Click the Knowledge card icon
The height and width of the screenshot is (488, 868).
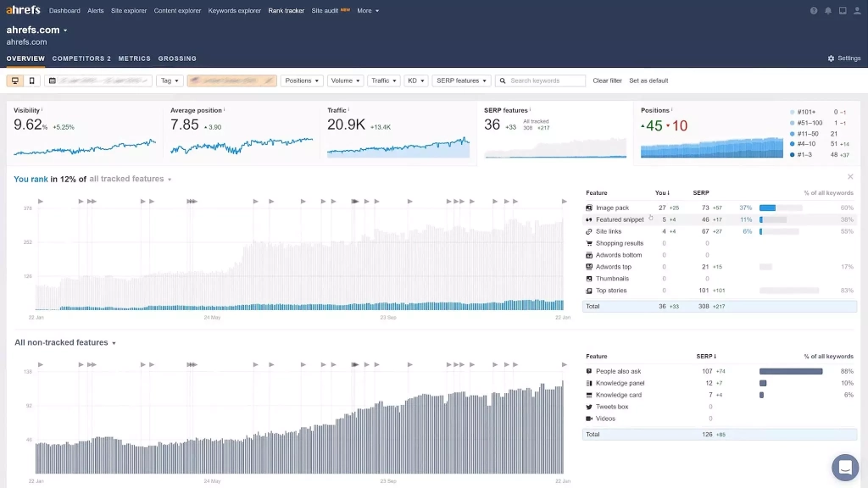589,395
